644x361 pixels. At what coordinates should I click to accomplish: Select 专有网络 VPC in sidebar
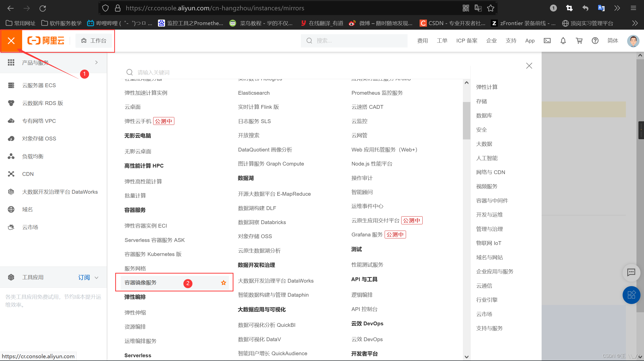tap(39, 121)
